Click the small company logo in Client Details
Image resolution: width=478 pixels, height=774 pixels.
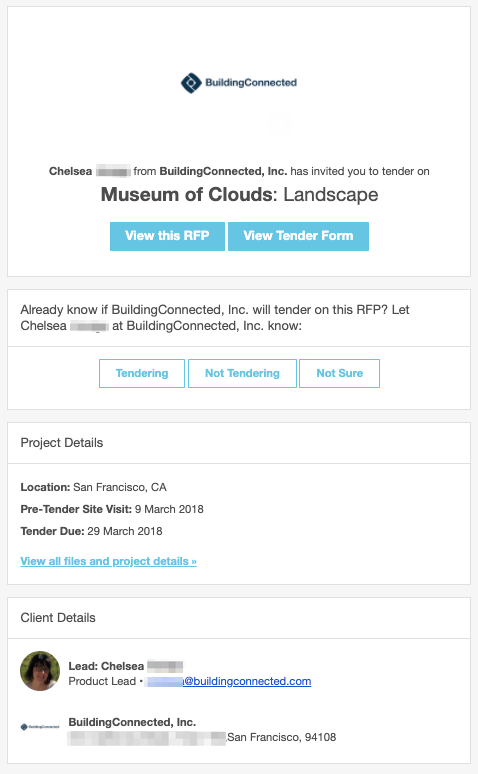click(40, 727)
